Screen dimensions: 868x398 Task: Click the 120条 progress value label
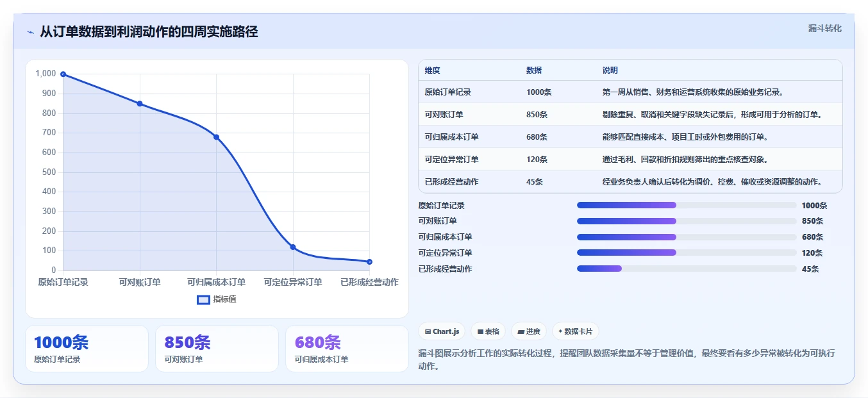pyautogui.click(x=812, y=253)
